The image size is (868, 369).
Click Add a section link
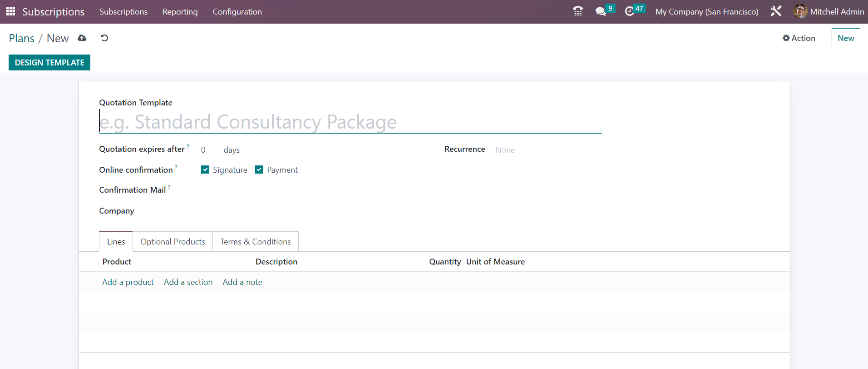[188, 282]
